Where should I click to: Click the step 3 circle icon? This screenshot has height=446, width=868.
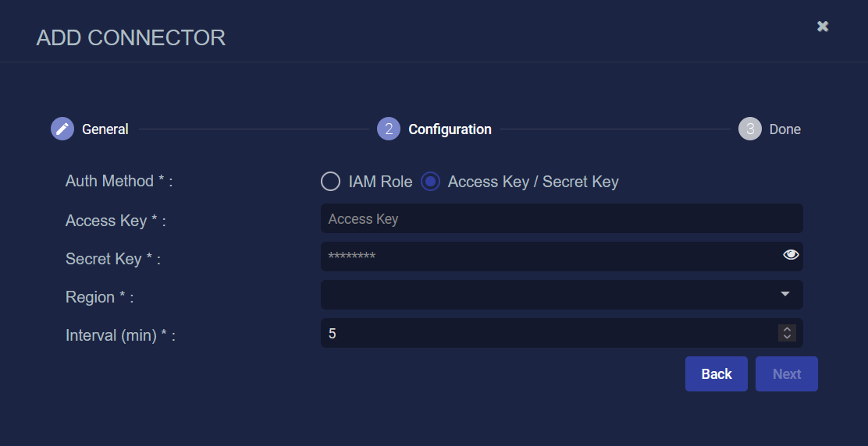tap(750, 129)
